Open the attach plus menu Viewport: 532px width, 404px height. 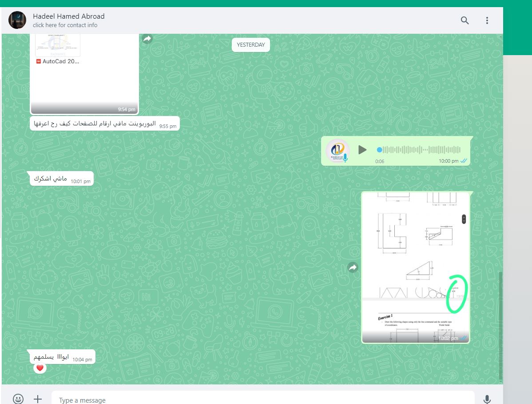pyautogui.click(x=38, y=399)
